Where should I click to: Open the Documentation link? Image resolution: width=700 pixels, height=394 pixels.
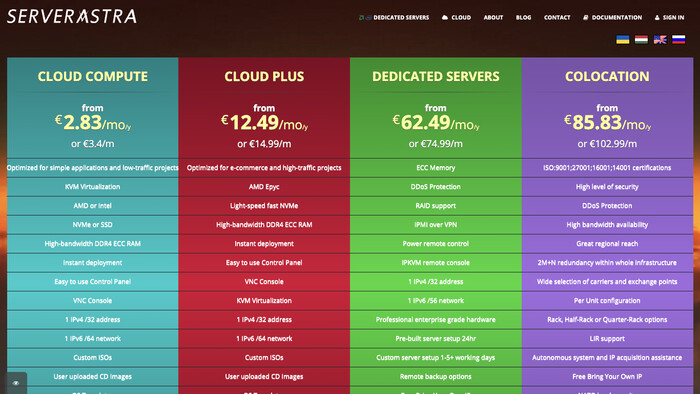[x=612, y=17]
